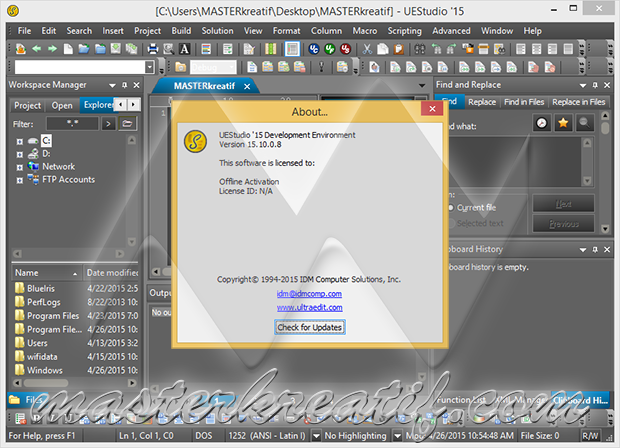Open the www.ultraedit.com link
This screenshot has width=620, height=448.
tap(310, 308)
